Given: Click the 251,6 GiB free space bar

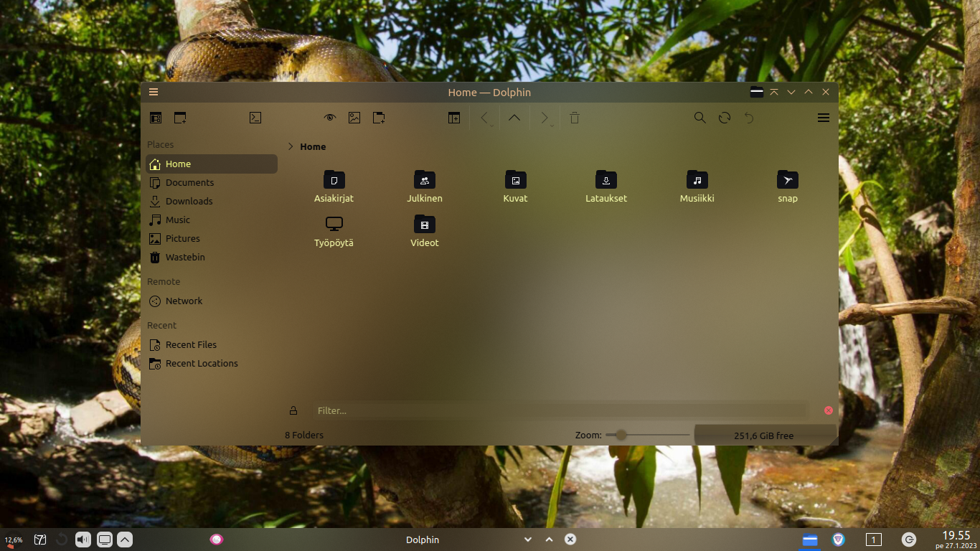Looking at the screenshot, I should coord(764,435).
